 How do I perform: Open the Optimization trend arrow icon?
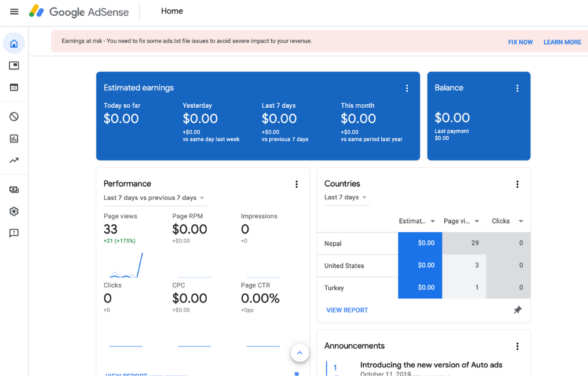click(14, 160)
